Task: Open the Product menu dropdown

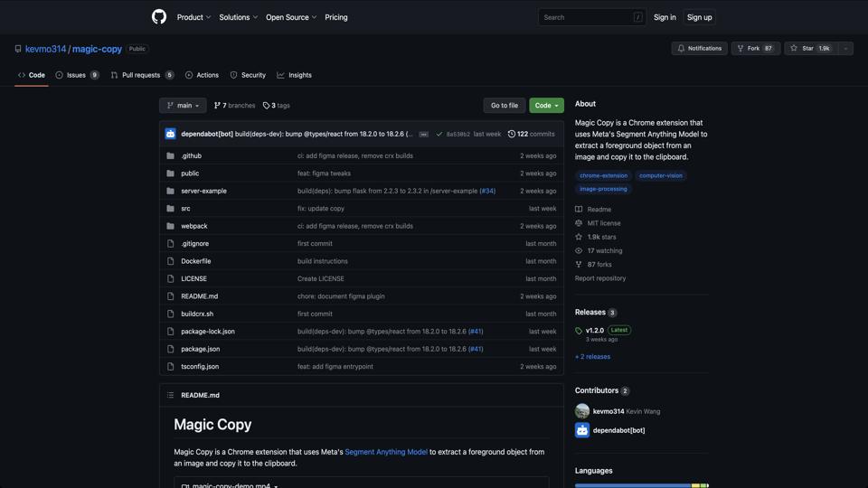Action: click(193, 17)
